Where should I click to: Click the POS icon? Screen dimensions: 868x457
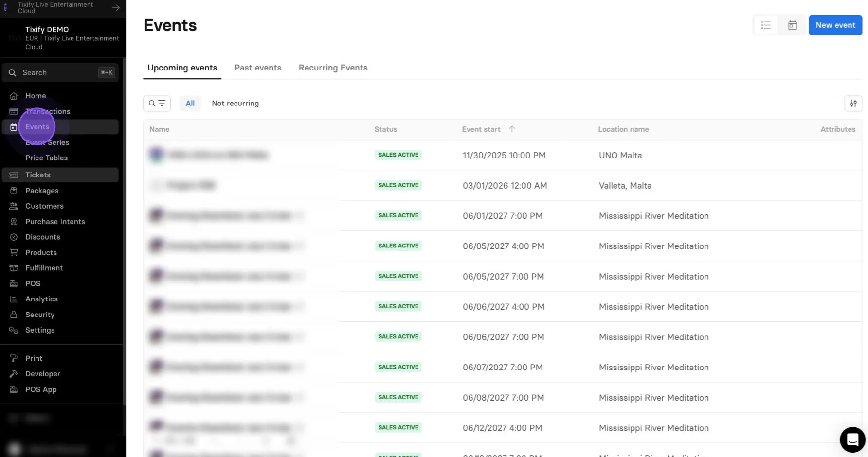tap(14, 283)
